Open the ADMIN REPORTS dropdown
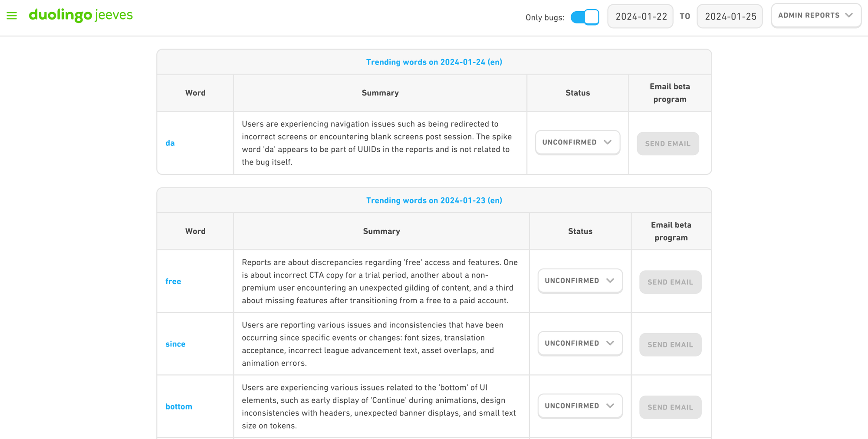Image resolution: width=868 pixels, height=439 pixels. (815, 15)
